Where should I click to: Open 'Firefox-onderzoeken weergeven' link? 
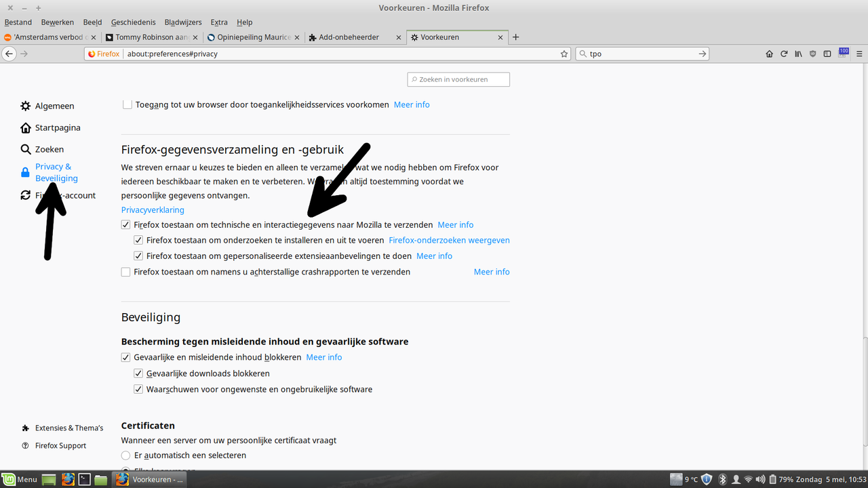449,240
